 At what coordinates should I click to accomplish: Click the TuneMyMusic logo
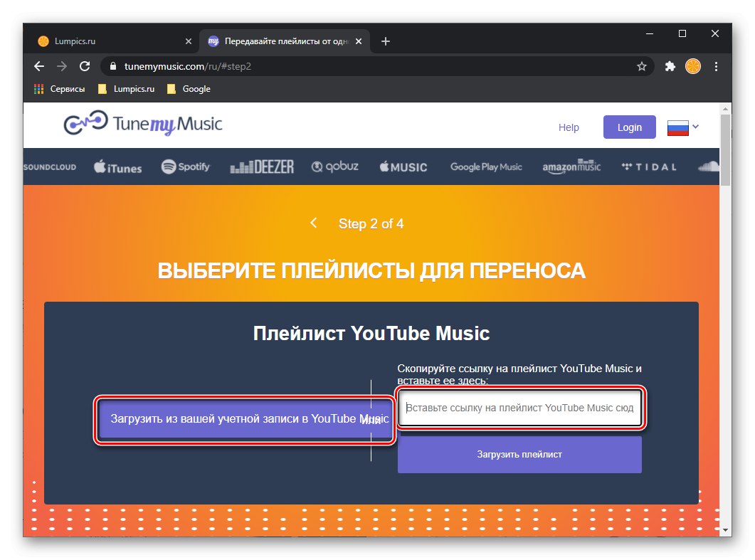click(142, 124)
